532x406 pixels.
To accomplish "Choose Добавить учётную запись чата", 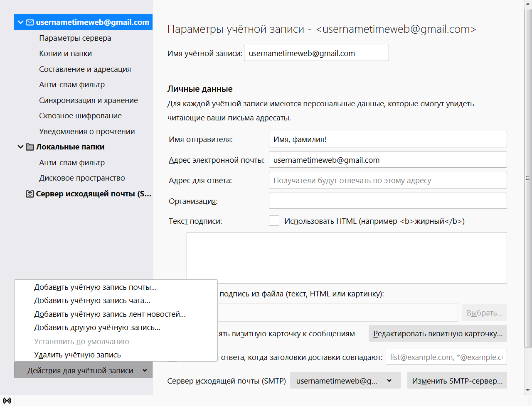I will (92, 301).
